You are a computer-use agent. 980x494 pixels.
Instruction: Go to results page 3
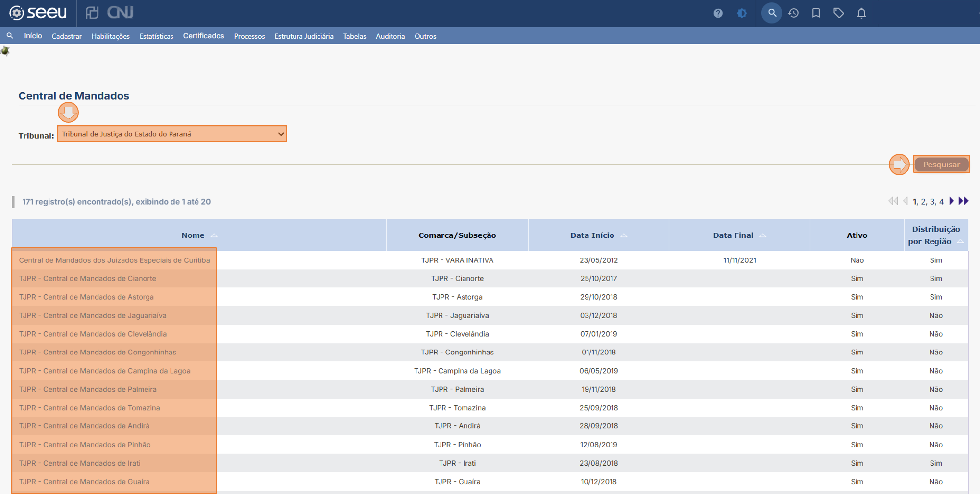932,201
